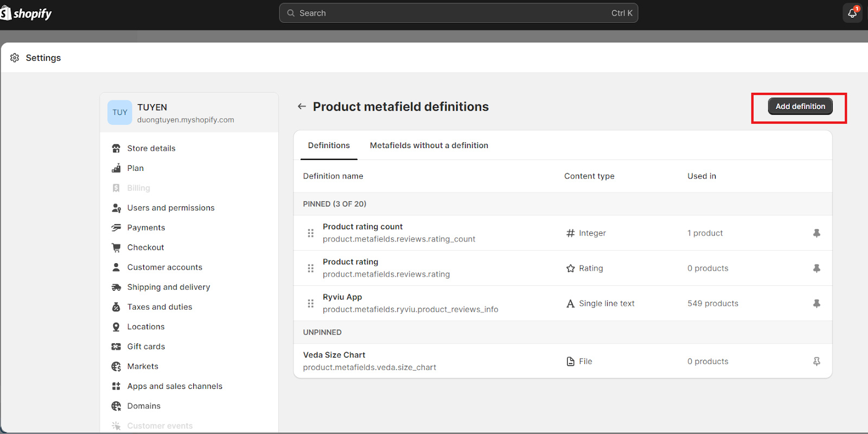This screenshot has height=434, width=868.
Task: Select the Definitions tab
Action: pyautogui.click(x=329, y=145)
